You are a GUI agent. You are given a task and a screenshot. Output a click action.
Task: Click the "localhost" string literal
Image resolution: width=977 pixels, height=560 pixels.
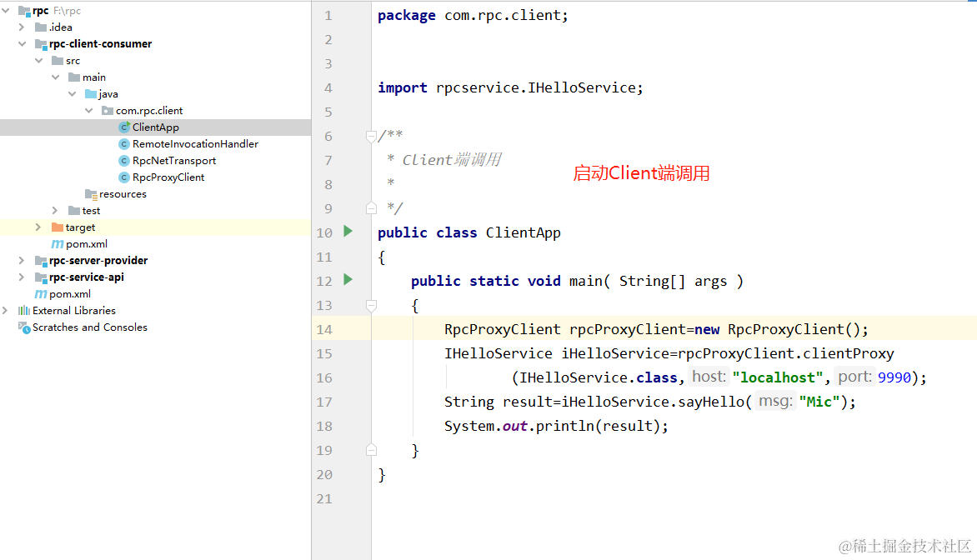click(778, 377)
